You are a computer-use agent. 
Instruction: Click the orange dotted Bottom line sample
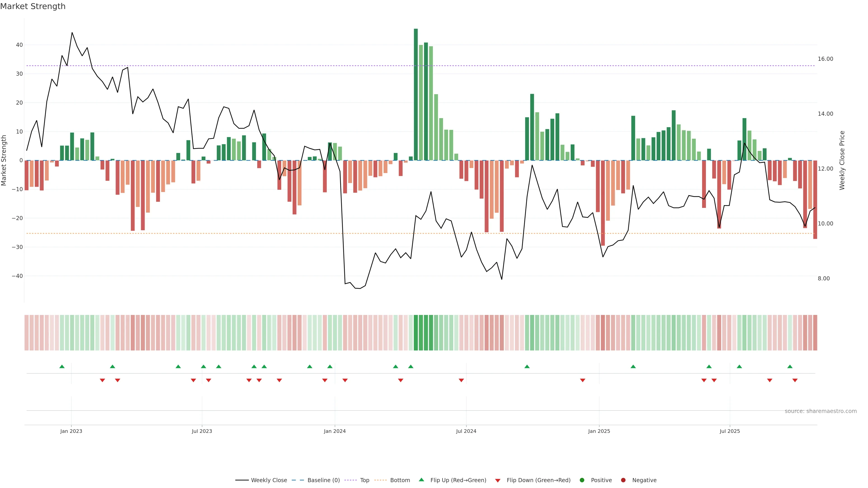(x=380, y=480)
